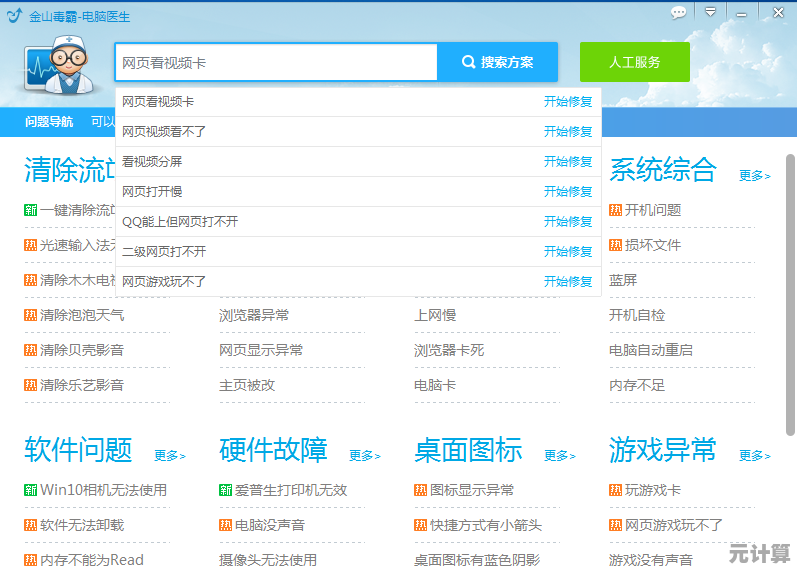Image resolution: width=797 pixels, height=572 pixels.
Task: Open 人工服务 manual service
Action: (634, 62)
